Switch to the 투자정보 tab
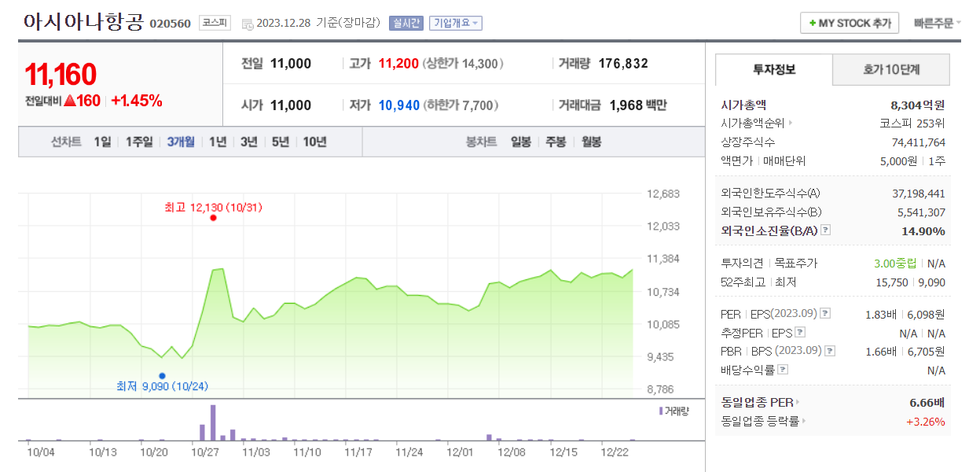 pos(774,69)
